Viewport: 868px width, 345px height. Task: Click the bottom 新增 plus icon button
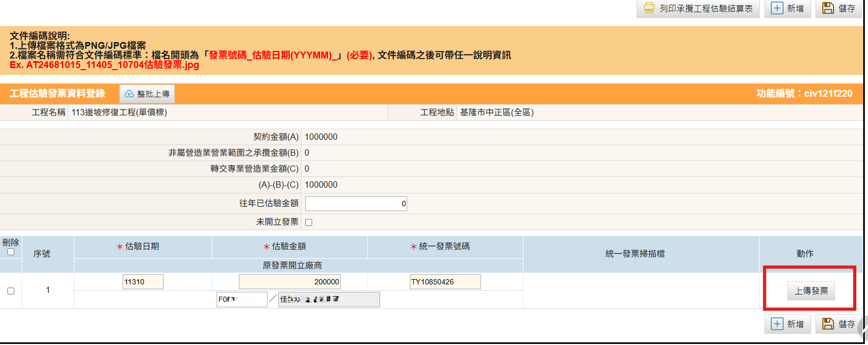pos(787,324)
